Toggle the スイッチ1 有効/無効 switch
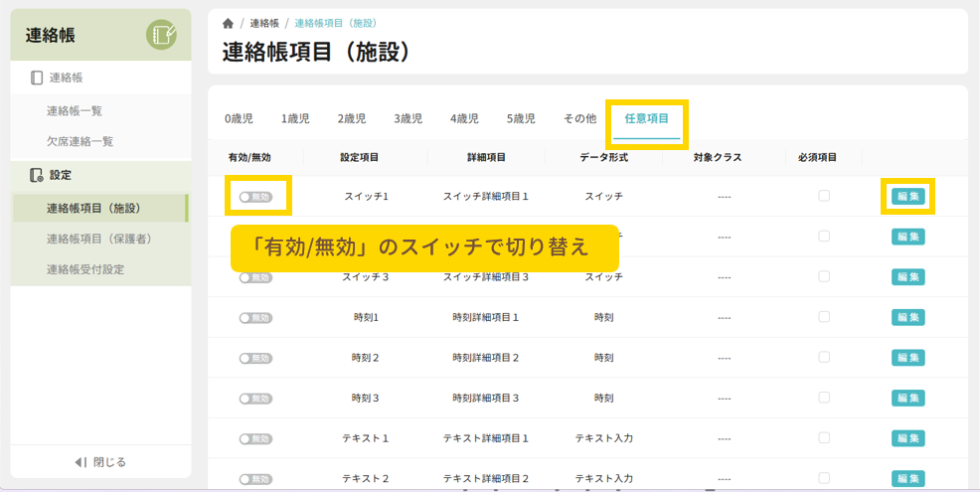This screenshot has width=980, height=492. pos(255,197)
